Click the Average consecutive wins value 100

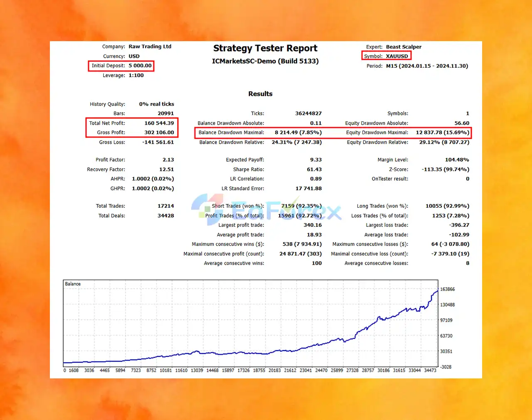point(317,263)
